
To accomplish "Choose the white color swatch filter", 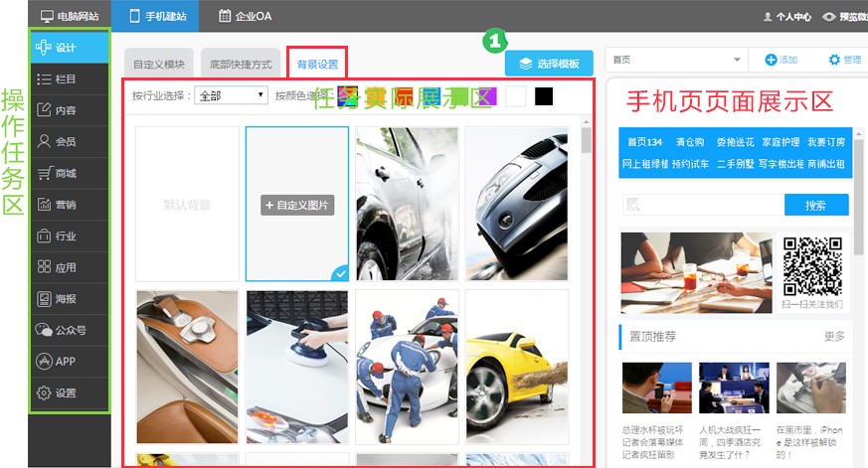I will click(515, 96).
